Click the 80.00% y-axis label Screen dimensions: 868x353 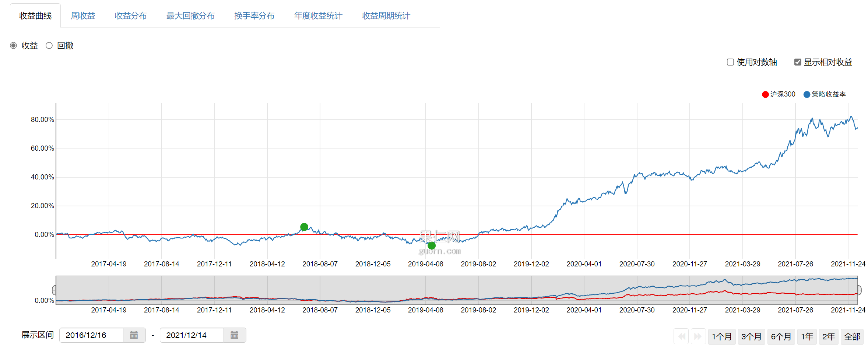[x=42, y=119]
